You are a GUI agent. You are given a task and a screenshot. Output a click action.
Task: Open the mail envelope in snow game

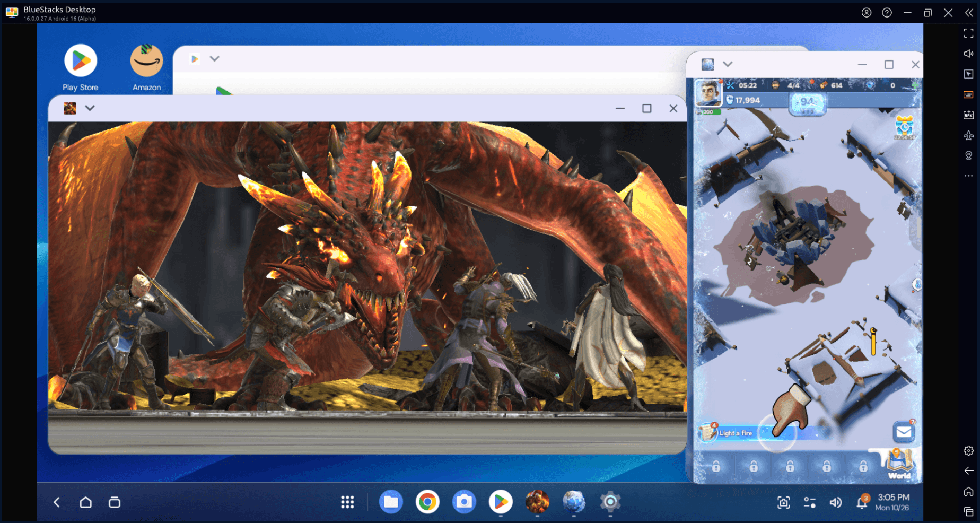(904, 432)
